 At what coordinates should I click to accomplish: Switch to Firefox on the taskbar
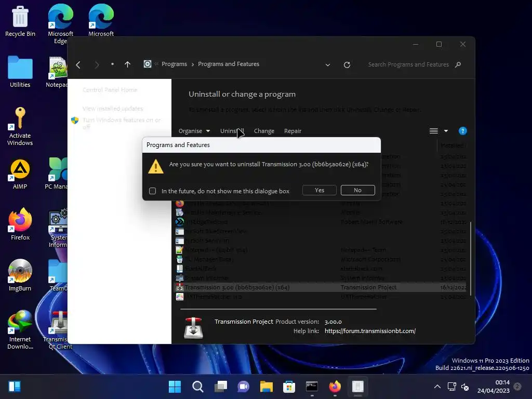click(335, 387)
